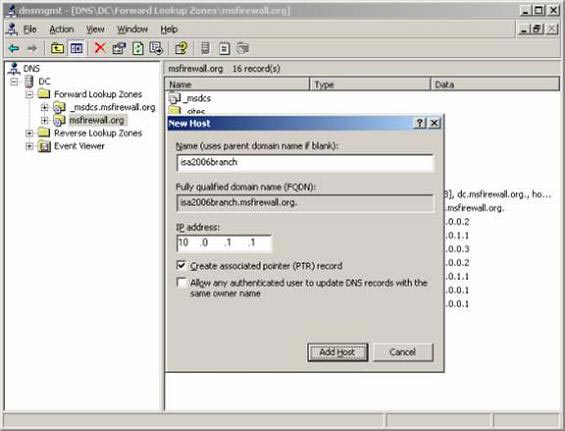Open the File menu
565x431 pixels.
tap(30, 29)
